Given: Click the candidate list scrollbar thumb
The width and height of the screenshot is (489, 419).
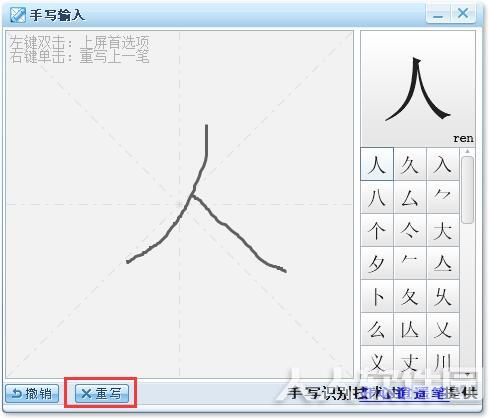Looking at the screenshot, I should click(468, 190).
